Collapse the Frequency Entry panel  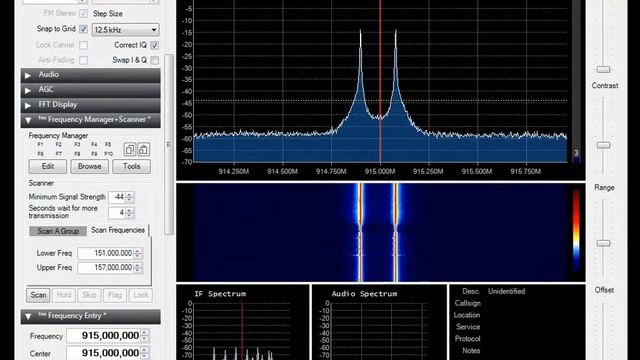91,316
